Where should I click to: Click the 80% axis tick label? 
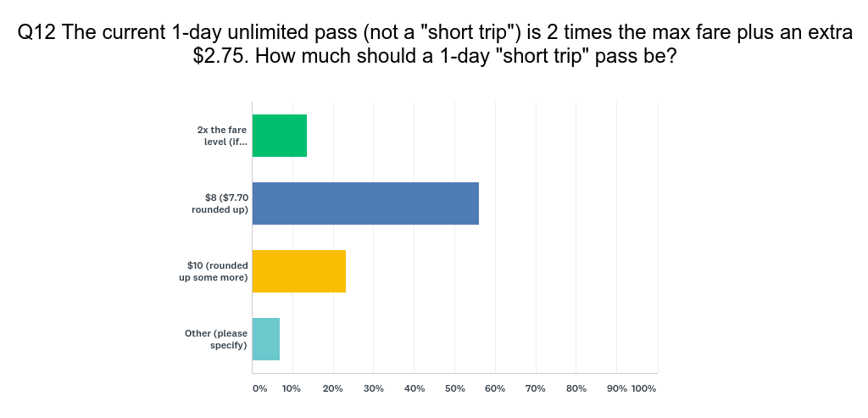coord(576,388)
